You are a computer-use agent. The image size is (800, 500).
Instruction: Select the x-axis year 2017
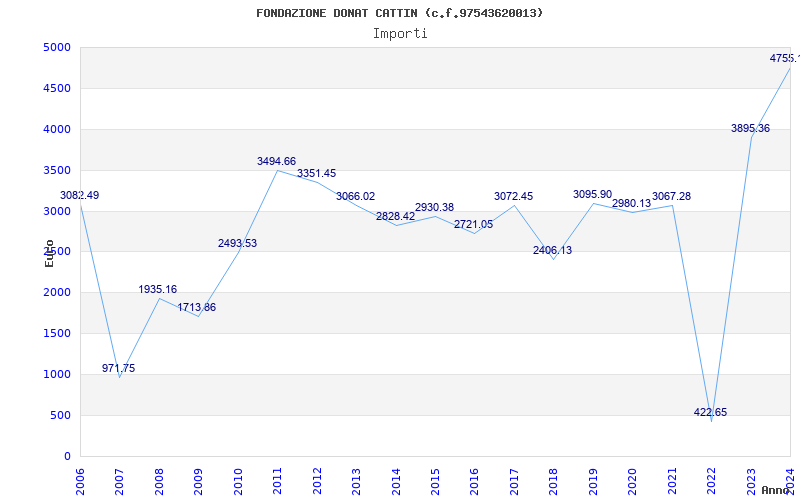[514, 482]
